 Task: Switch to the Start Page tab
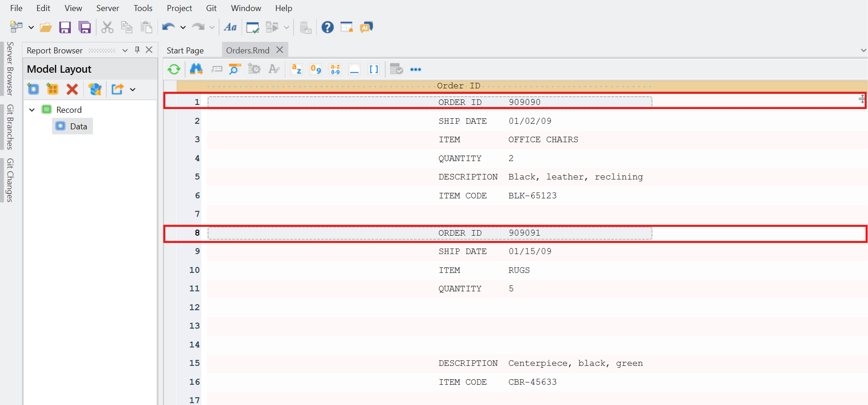[x=185, y=51]
